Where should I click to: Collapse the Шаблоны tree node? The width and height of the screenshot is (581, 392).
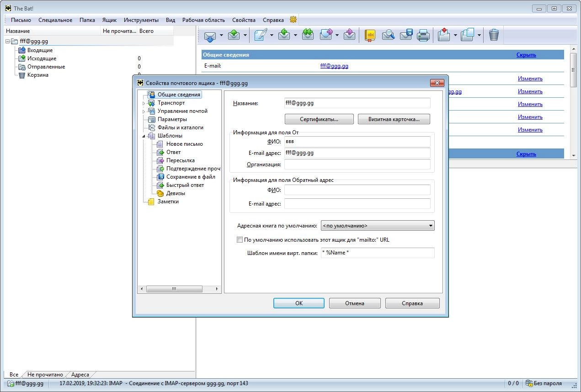click(x=144, y=136)
